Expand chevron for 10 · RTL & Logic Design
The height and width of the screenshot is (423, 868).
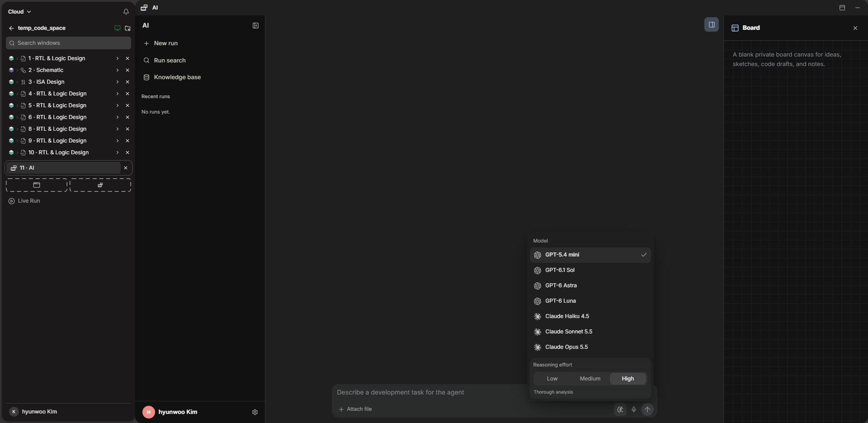tap(117, 152)
